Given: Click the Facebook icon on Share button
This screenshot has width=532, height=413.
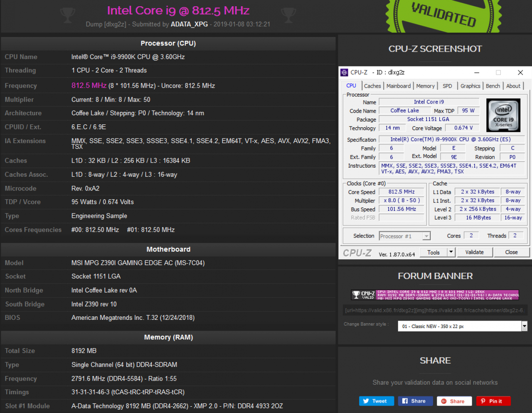Looking at the screenshot, I should 405,401.
